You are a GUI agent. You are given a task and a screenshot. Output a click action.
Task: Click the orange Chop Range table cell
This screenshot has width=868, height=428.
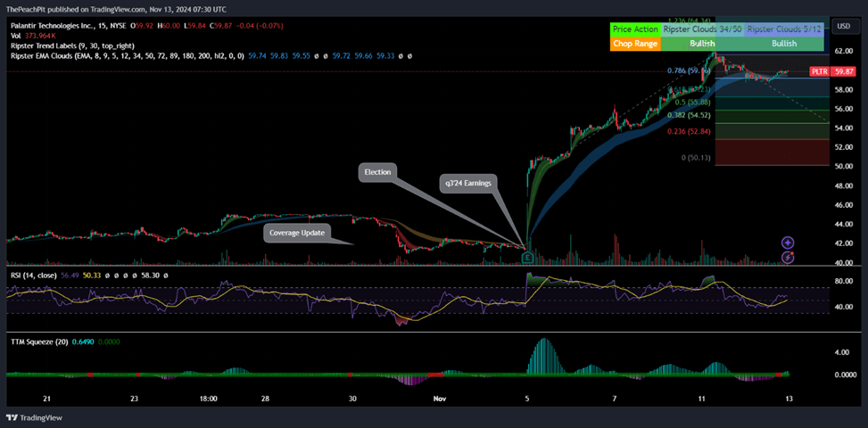click(x=635, y=44)
